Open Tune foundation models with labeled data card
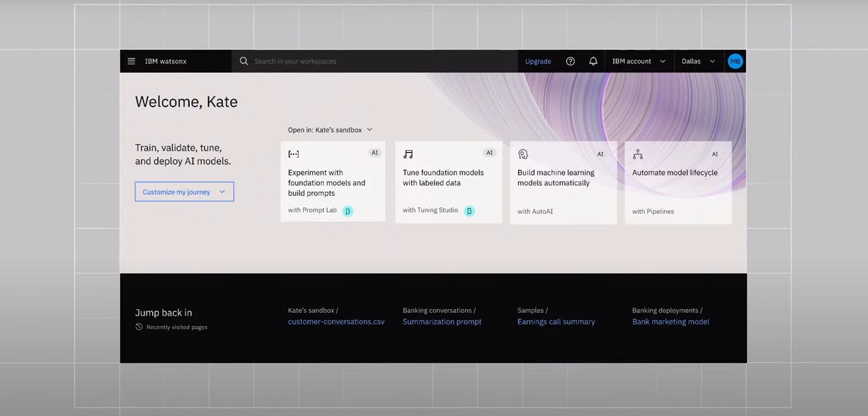868x416 pixels. (448, 182)
